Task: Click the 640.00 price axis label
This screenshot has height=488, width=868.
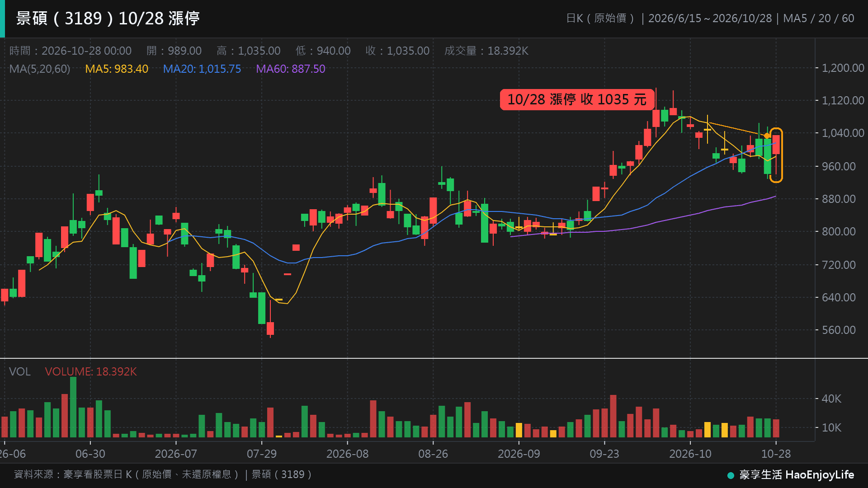Action: point(839,297)
